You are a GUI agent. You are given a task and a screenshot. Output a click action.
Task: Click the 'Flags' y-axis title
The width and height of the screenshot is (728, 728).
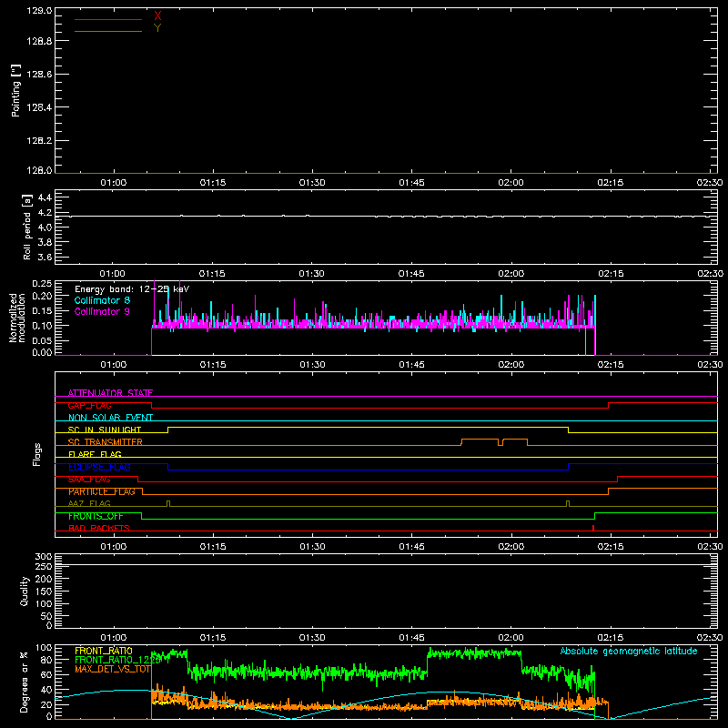pos(37,454)
